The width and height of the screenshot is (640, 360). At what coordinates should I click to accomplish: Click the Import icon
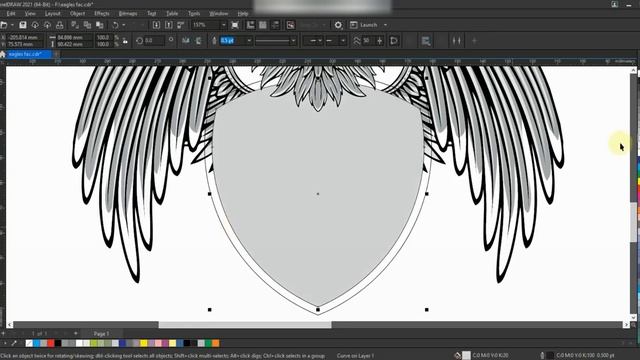pos(156,25)
